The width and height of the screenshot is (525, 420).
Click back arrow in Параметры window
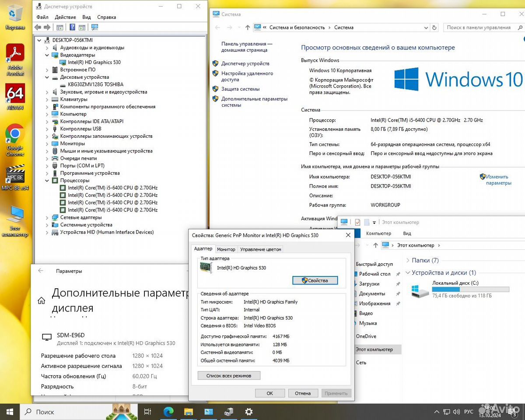click(41, 271)
